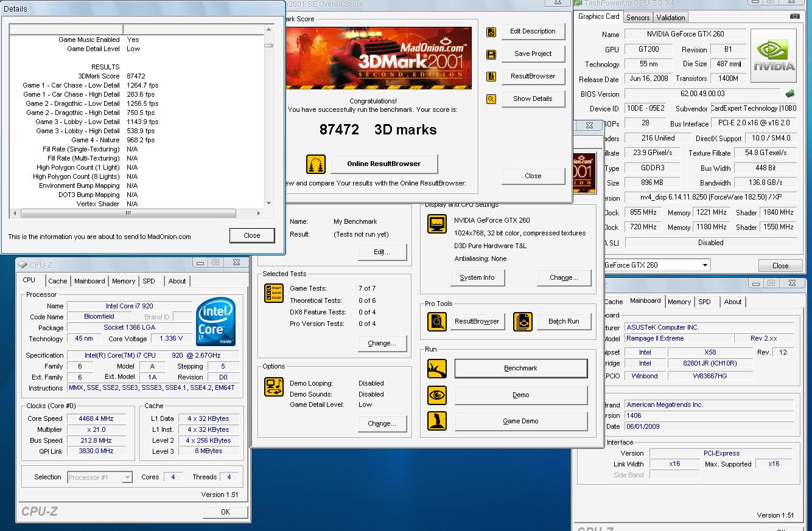This screenshot has height=531, width=812.
Task: Close the Details window with Close button
Action: click(252, 236)
